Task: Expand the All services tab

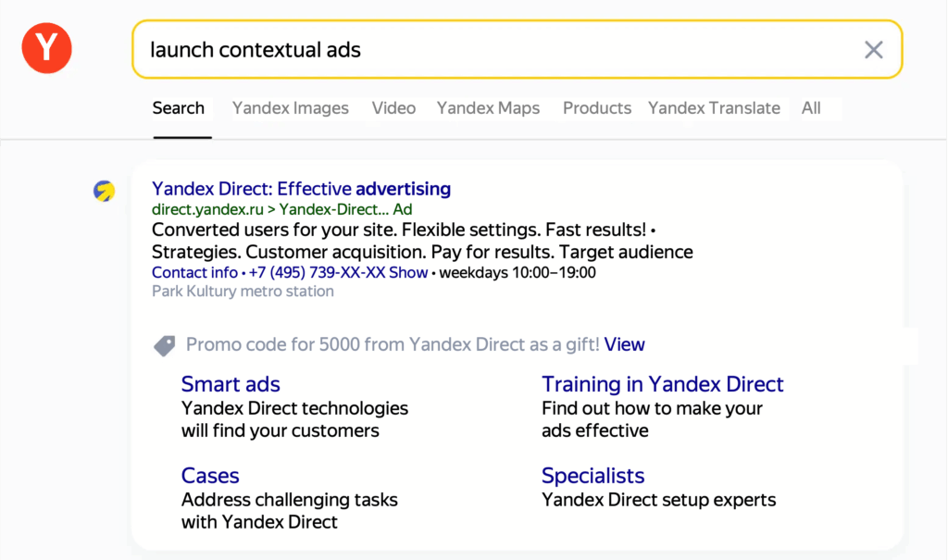Action: [811, 108]
